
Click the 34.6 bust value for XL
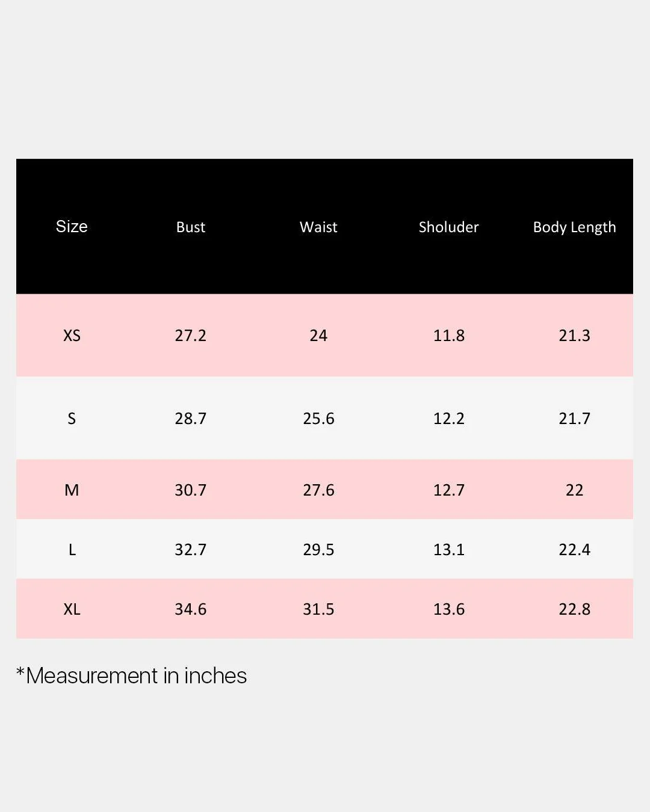click(191, 609)
